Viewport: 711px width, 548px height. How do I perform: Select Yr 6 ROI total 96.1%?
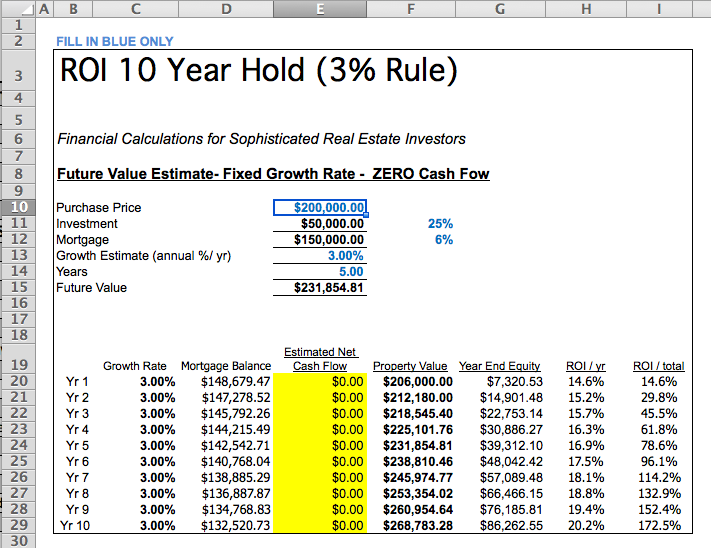[658, 461]
